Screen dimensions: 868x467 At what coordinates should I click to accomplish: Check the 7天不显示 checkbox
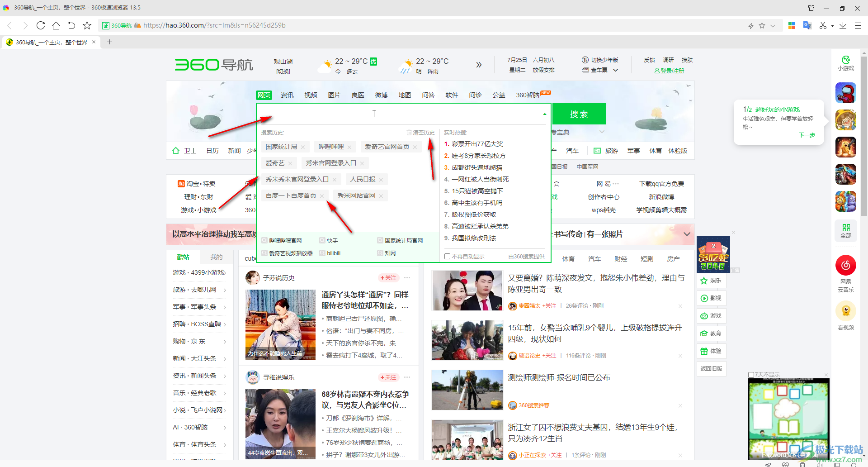point(751,375)
